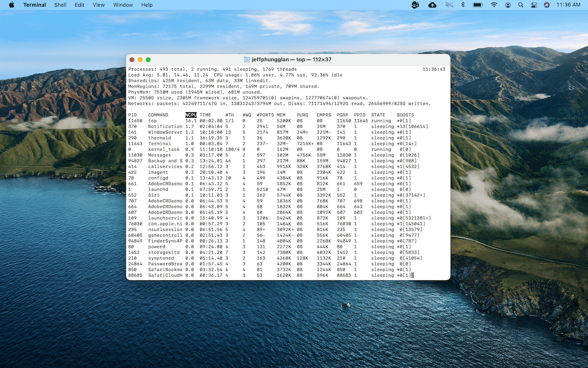
Task: Click the highlighted %CPU column header
Action: 191,115
